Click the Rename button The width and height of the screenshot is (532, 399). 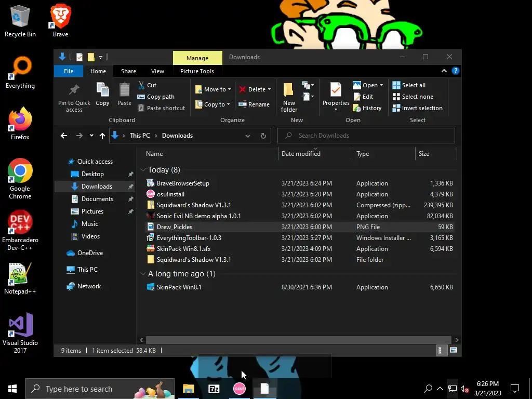pos(254,104)
